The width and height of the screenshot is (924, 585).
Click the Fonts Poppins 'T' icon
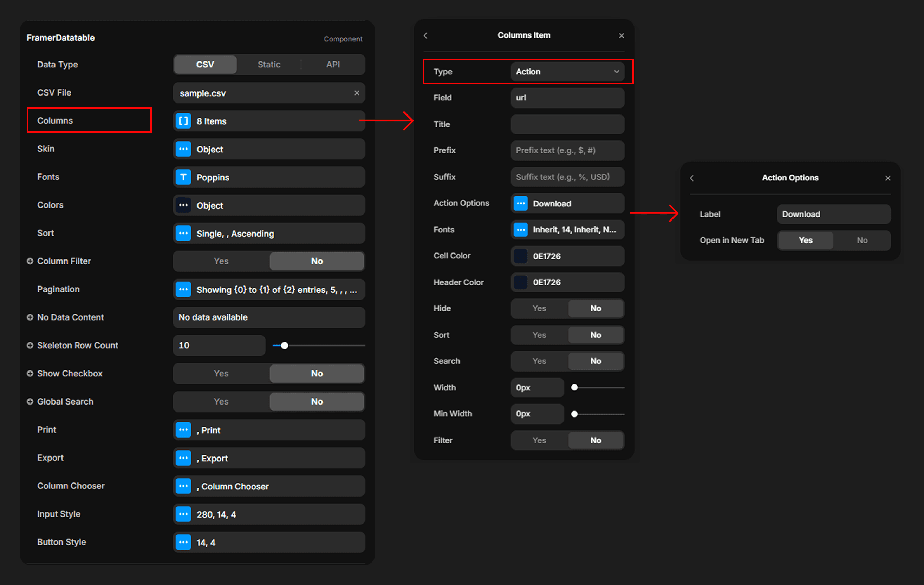coord(183,177)
